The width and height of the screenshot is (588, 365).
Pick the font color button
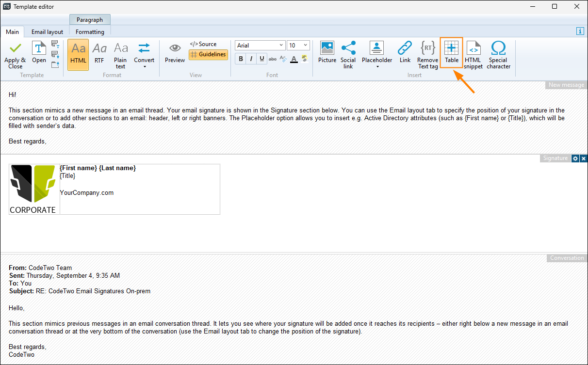294,59
